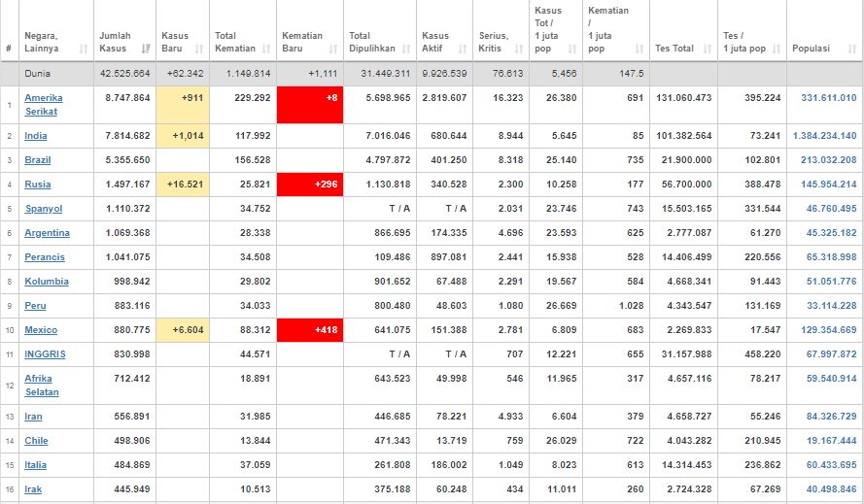Click the Mexico country link

[x=41, y=330]
